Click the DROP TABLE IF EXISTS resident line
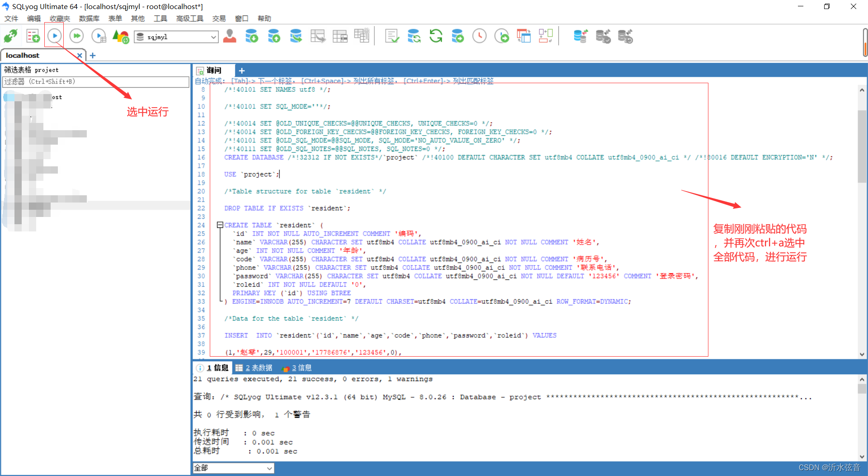 click(287, 208)
